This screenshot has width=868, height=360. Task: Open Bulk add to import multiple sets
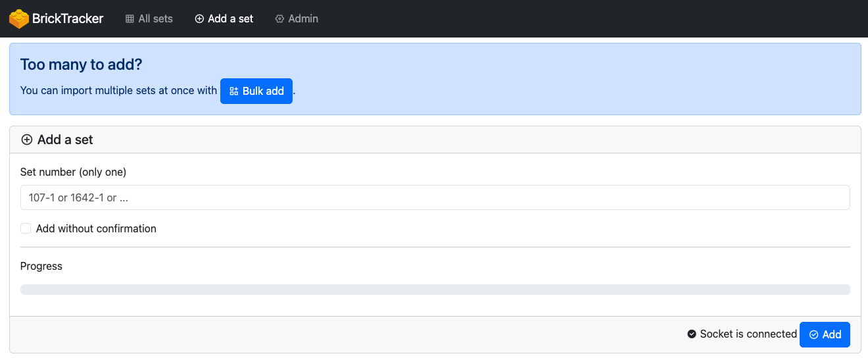tap(256, 91)
